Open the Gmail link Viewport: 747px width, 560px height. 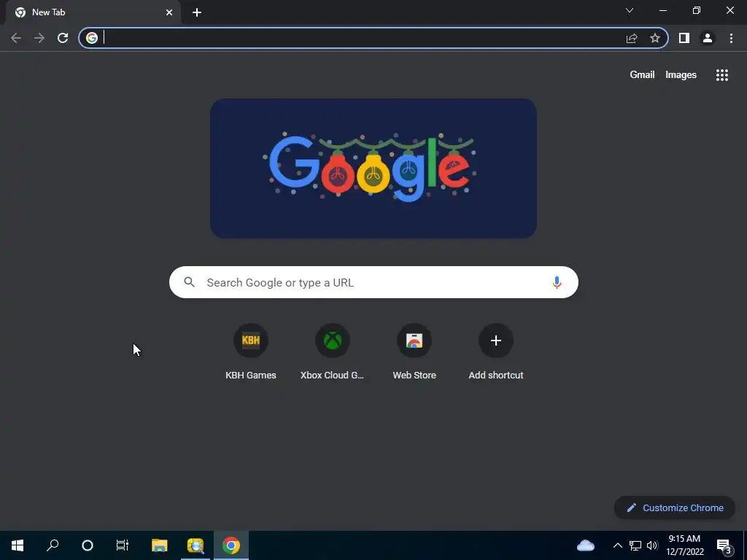tap(642, 75)
